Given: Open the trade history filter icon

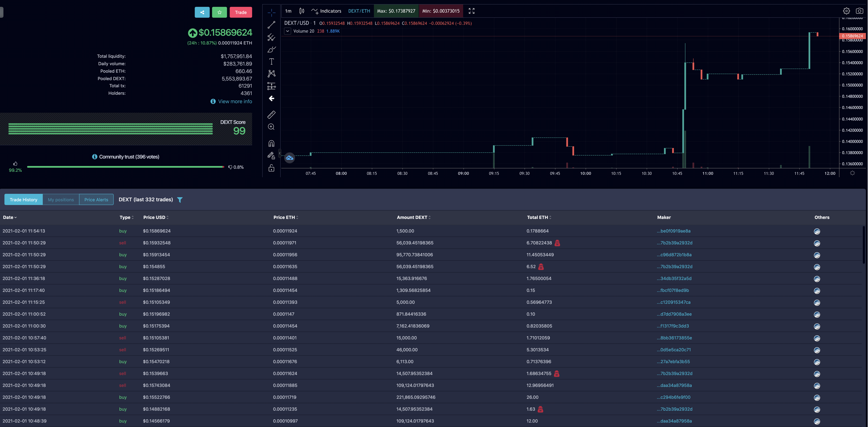Looking at the screenshot, I should (x=180, y=200).
